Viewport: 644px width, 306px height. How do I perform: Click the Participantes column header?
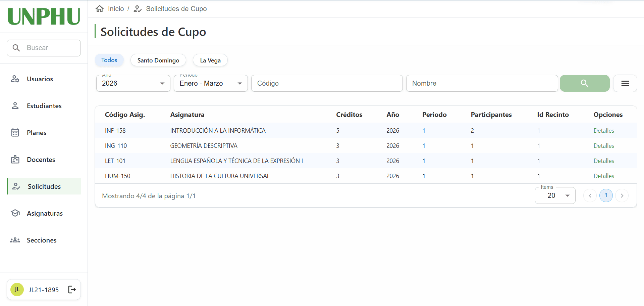491,115
